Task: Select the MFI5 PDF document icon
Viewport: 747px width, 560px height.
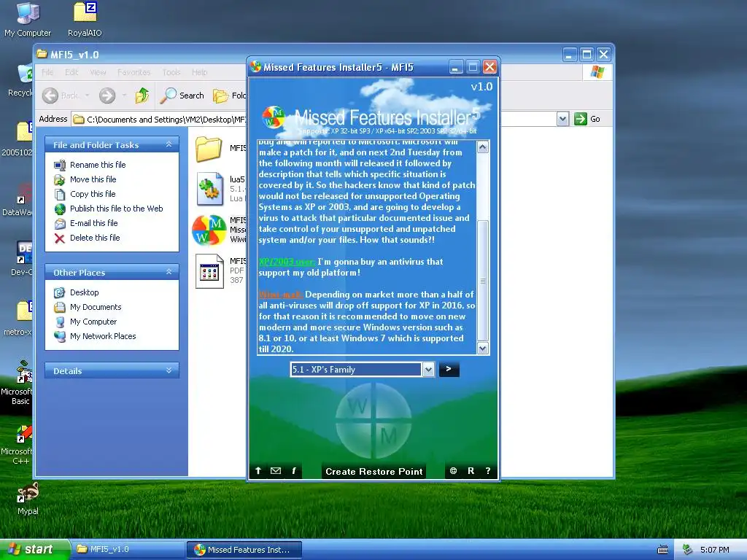Action: tap(209, 271)
